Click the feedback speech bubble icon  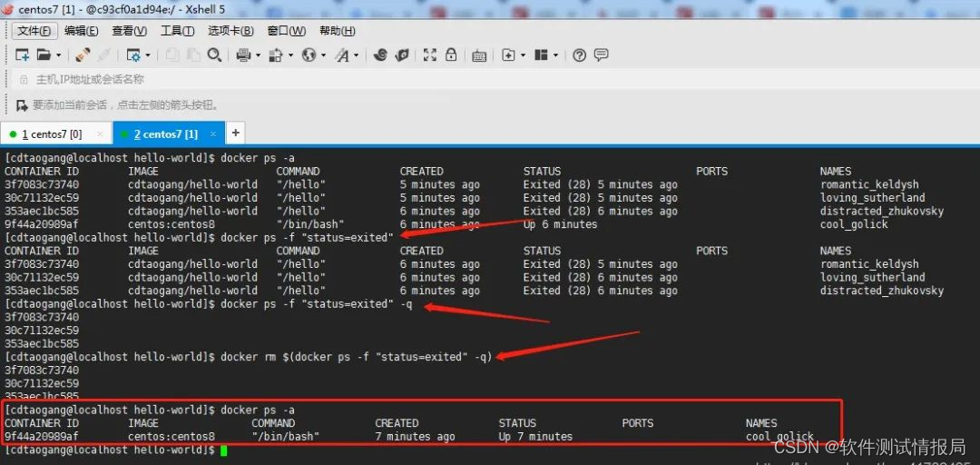coord(602,55)
